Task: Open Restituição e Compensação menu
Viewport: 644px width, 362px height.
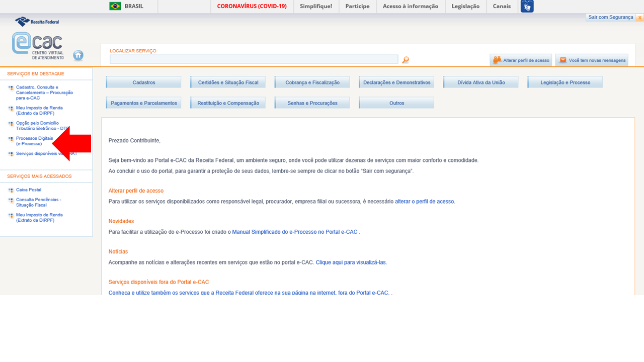Action: point(228,103)
